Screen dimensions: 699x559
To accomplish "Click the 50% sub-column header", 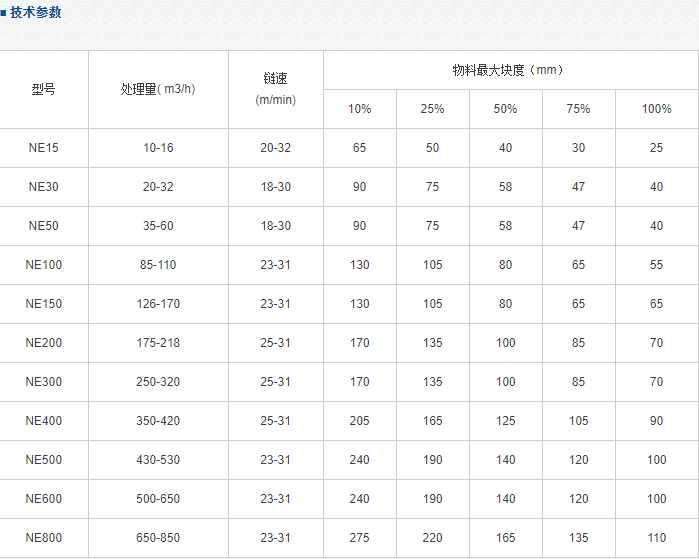I will click(506, 109).
